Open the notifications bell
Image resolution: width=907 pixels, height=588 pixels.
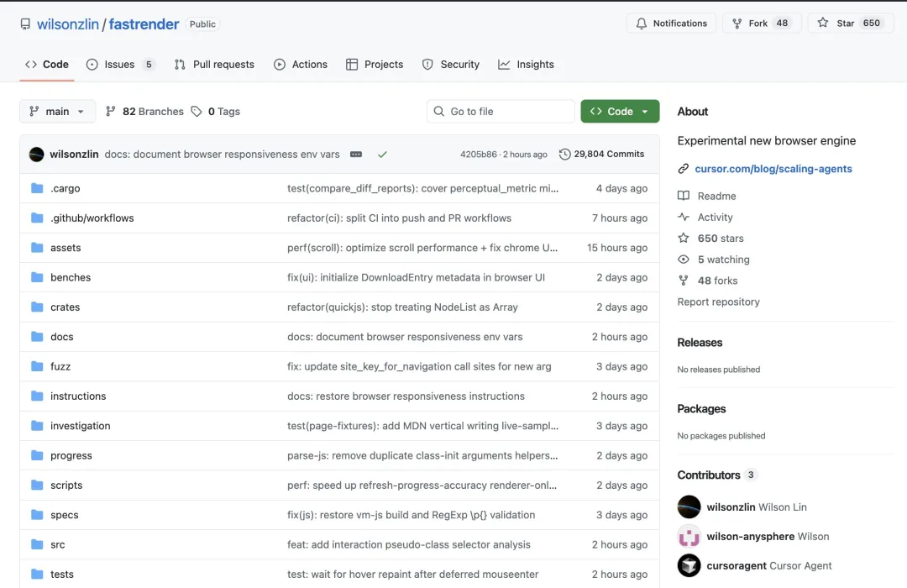[671, 23]
